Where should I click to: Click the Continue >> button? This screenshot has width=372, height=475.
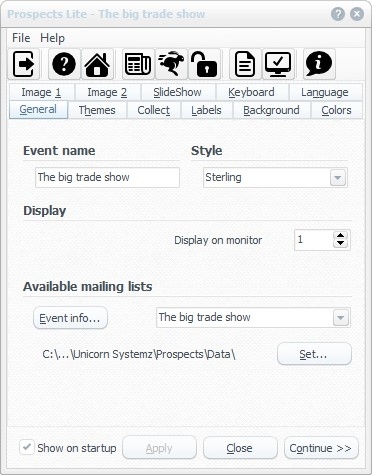[321, 448]
